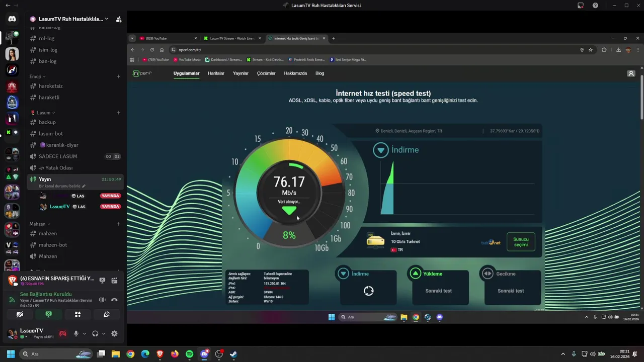Collapse the Emoji channel category

[37, 76]
